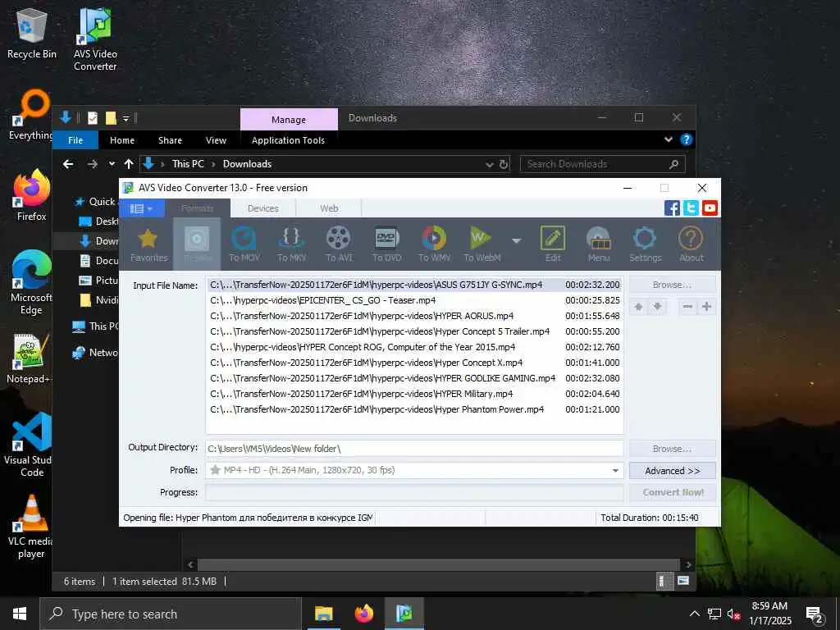Image resolution: width=840 pixels, height=630 pixels.
Task: Click Browse next to Output Directory
Action: click(x=673, y=449)
